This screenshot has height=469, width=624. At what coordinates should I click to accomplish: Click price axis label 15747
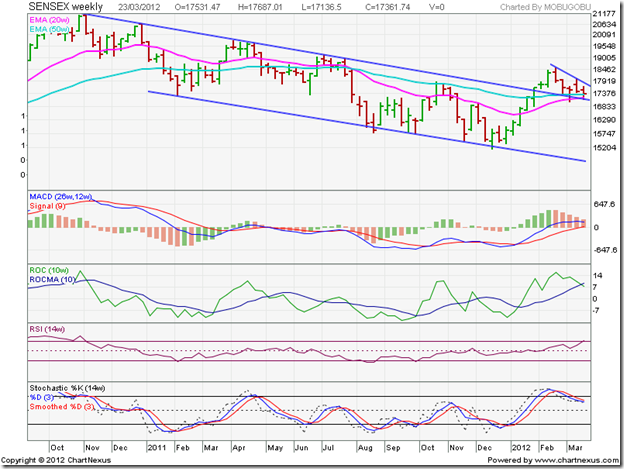604,134
